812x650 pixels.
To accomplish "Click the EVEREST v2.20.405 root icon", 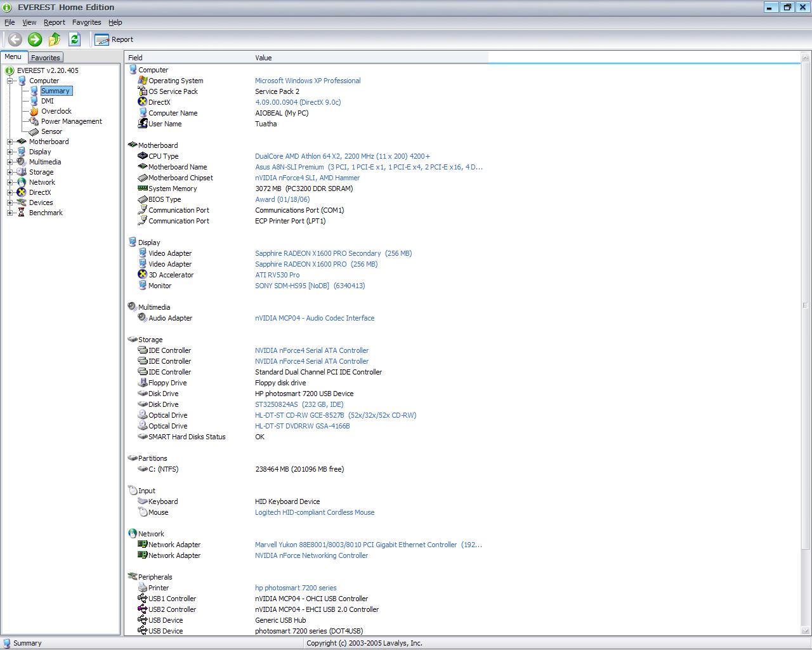I will 10,70.
